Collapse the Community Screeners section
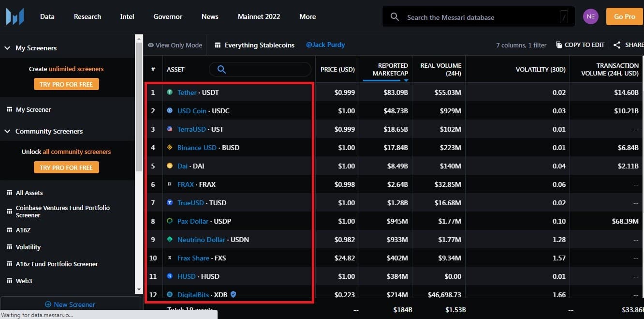 7,131
